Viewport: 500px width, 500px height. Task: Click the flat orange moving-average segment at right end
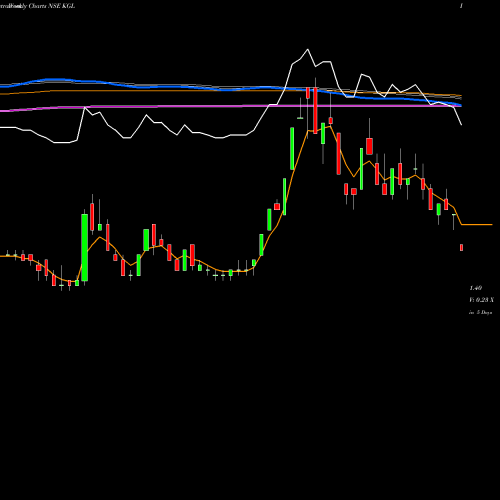pos(477,225)
